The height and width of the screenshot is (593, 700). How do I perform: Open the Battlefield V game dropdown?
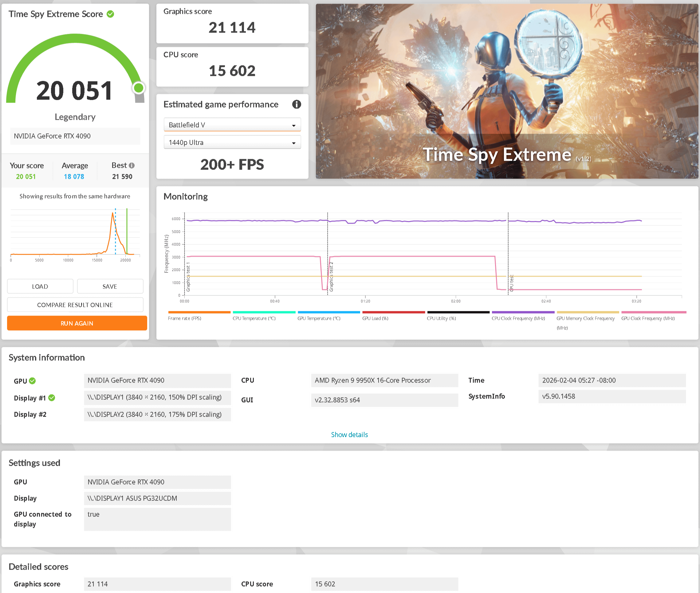click(x=232, y=125)
